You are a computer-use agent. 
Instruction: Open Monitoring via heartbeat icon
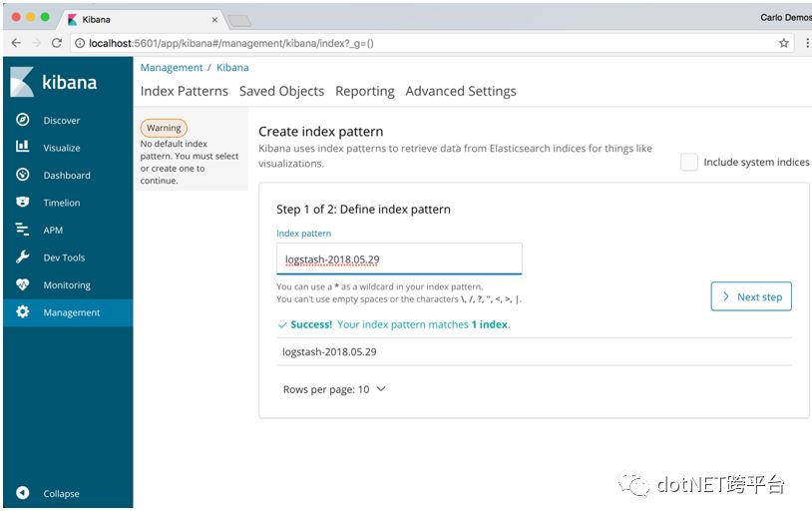[x=22, y=283]
